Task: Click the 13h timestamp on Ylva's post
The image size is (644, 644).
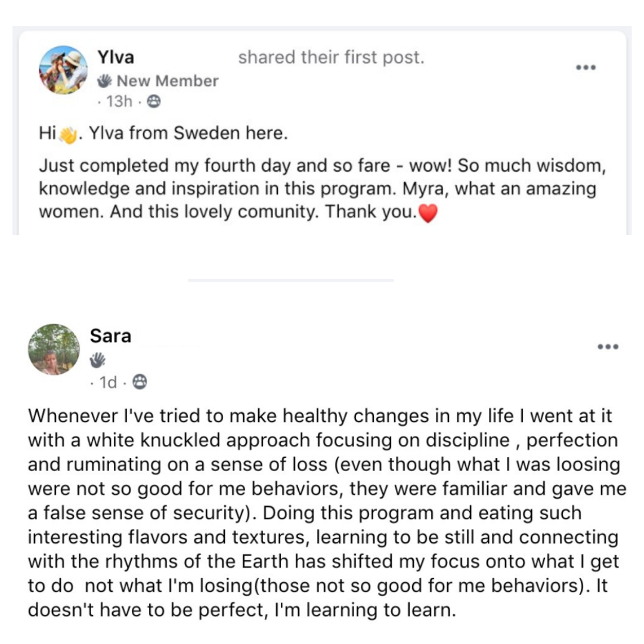Action: point(119,101)
